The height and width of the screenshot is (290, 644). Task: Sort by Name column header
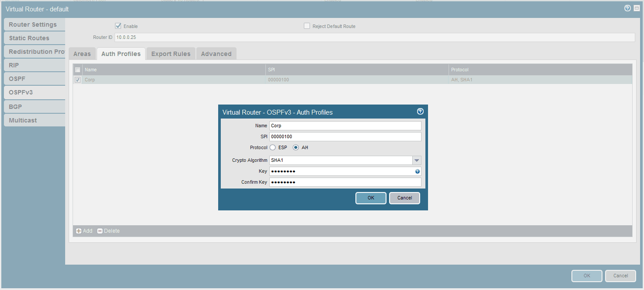click(x=174, y=70)
